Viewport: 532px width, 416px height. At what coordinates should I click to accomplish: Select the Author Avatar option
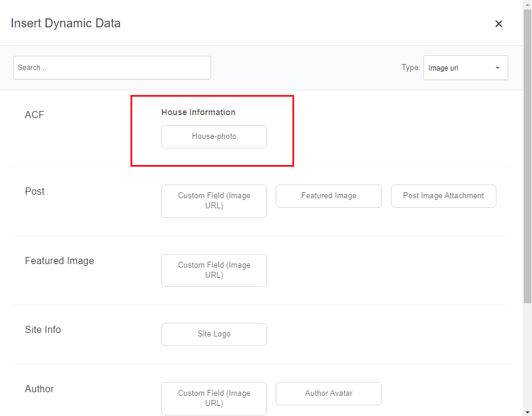pos(329,393)
